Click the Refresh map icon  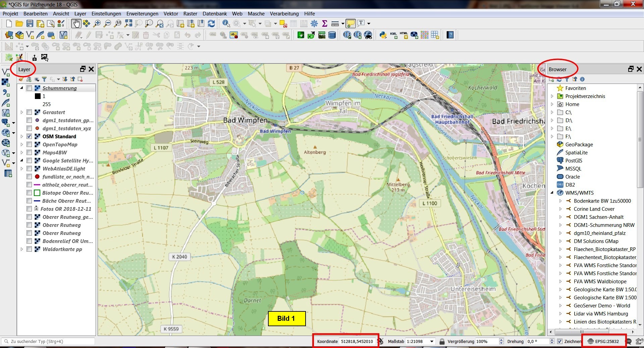click(211, 23)
